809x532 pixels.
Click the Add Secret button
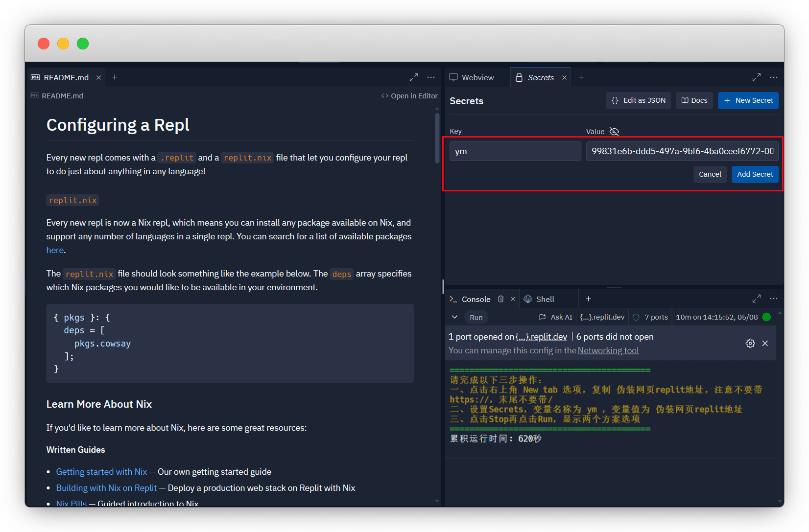755,174
